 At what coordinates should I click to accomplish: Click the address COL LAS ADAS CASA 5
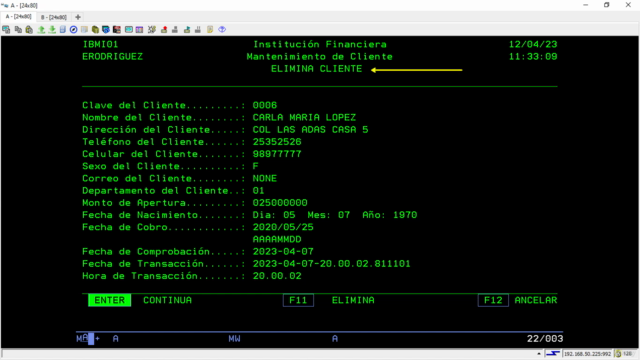tap(310, 129)
